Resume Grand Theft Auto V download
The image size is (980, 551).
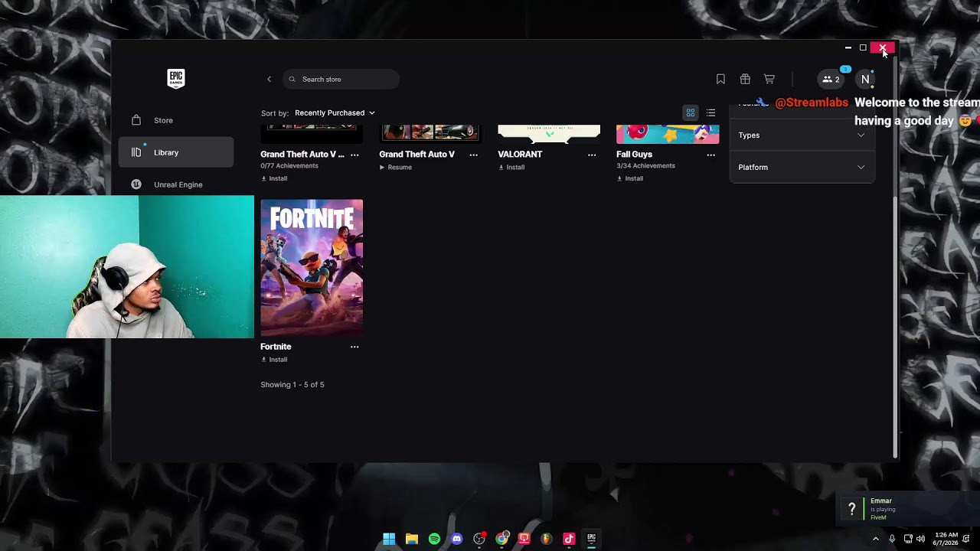tap(396, 167)
